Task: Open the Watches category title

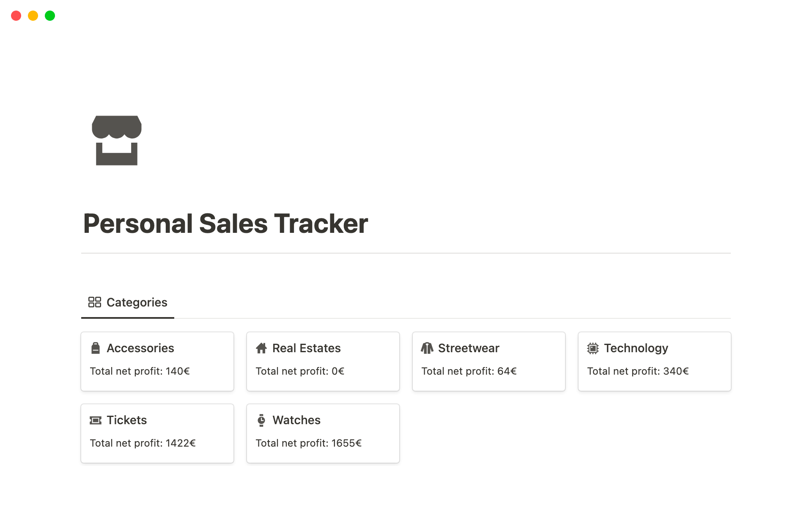Action: click(x=296, y=420)
